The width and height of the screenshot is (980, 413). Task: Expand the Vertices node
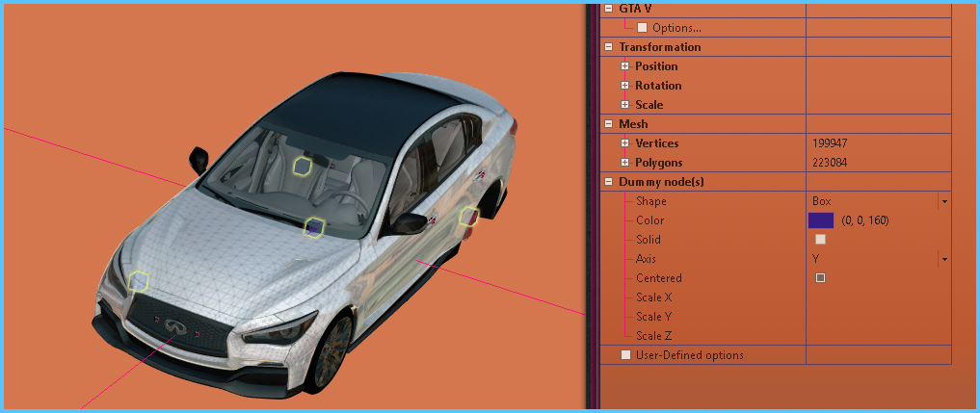click(x=624, y=143)
